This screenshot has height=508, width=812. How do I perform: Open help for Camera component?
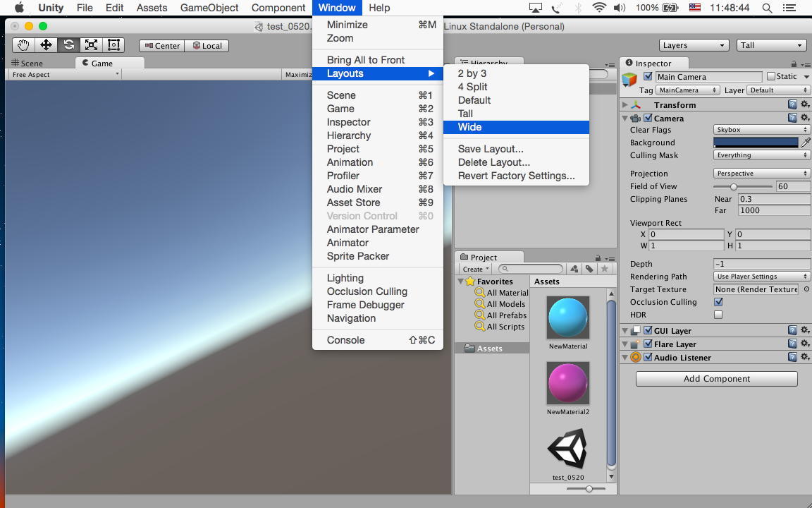click(792, 119)
